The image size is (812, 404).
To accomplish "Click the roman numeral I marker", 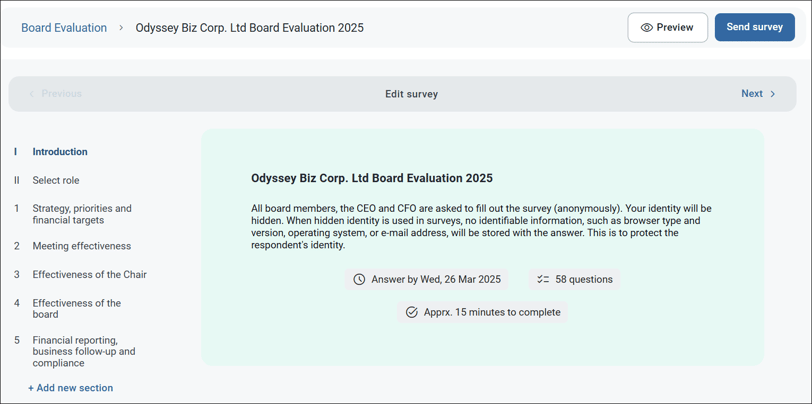I will click(x=16, y=152).
